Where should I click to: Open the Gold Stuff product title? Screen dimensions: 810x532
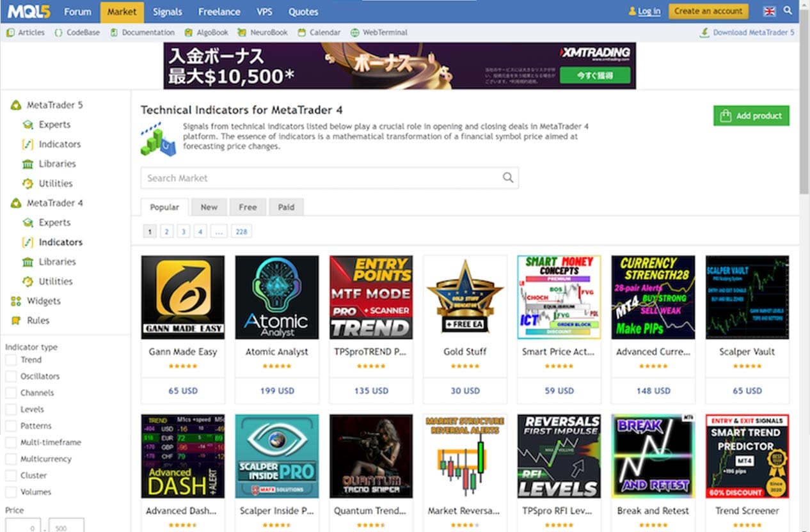tap(465, 352)
